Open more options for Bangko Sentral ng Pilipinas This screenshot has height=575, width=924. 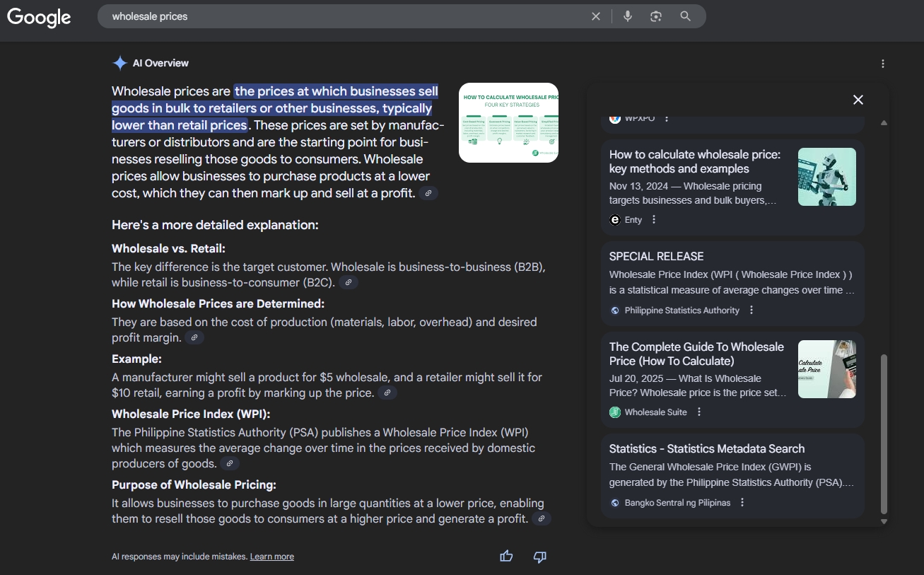[742, 503]
